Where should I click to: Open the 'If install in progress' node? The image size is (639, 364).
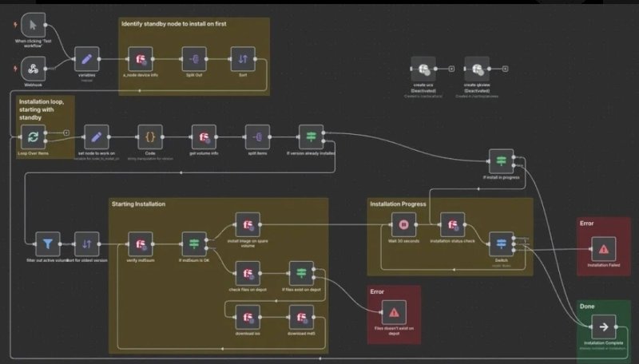[502, 161]
